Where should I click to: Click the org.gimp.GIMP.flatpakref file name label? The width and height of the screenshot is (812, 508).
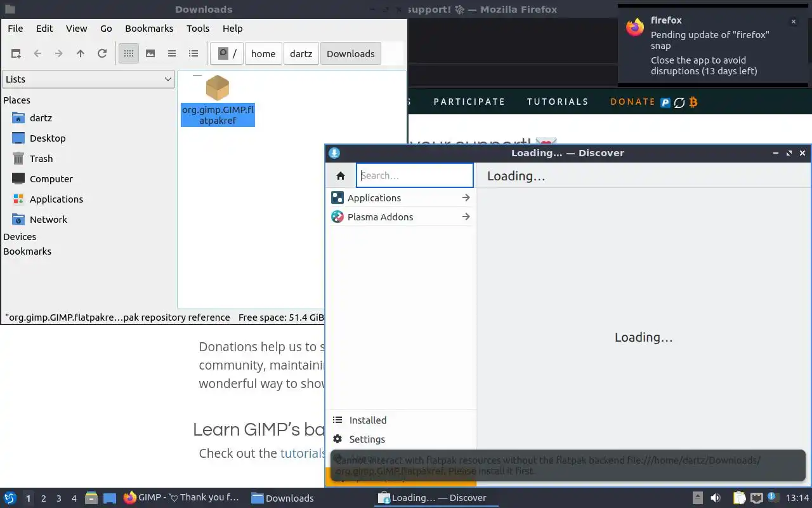coord(218,115)
